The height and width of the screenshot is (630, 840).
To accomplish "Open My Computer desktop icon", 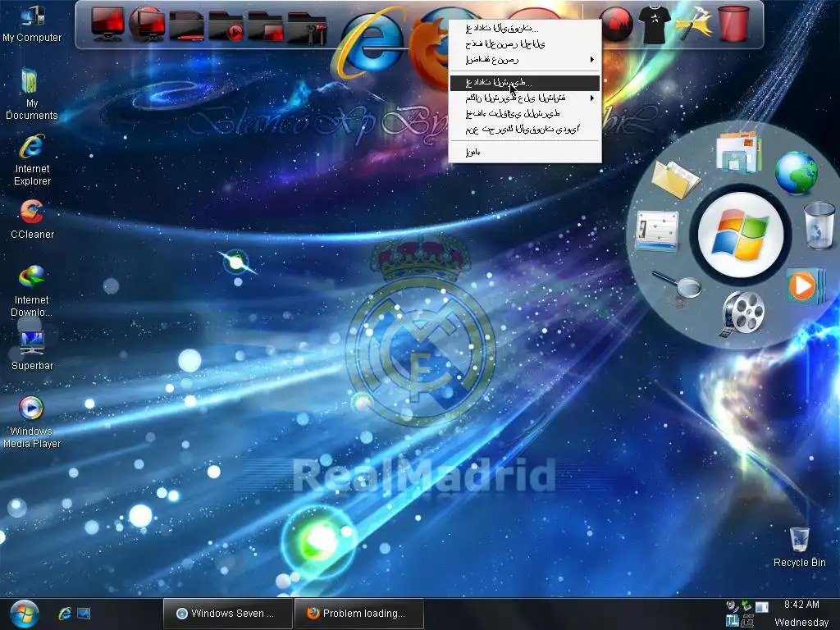I will [32, 22].
